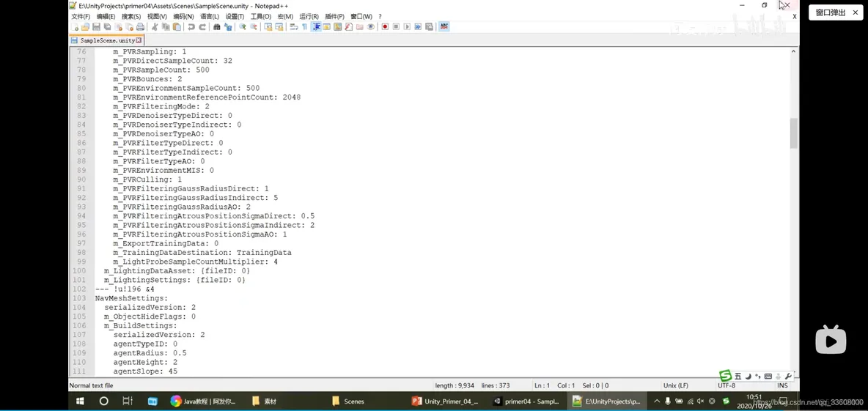Screen dimensions: 868x411
Task: Toggle the indent guide button
Action: (x=315, y=26)
